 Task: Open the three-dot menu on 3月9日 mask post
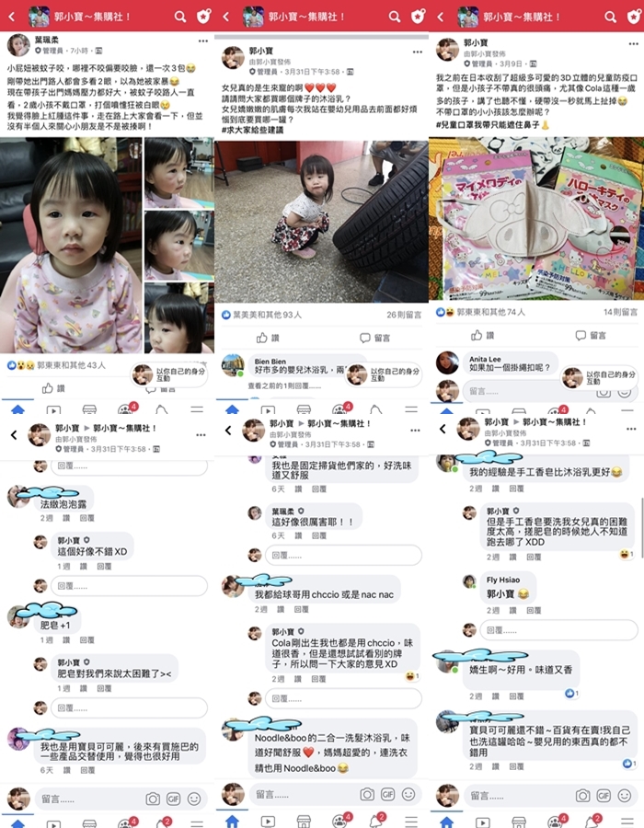pyautogui.click(x=634, y=44)
